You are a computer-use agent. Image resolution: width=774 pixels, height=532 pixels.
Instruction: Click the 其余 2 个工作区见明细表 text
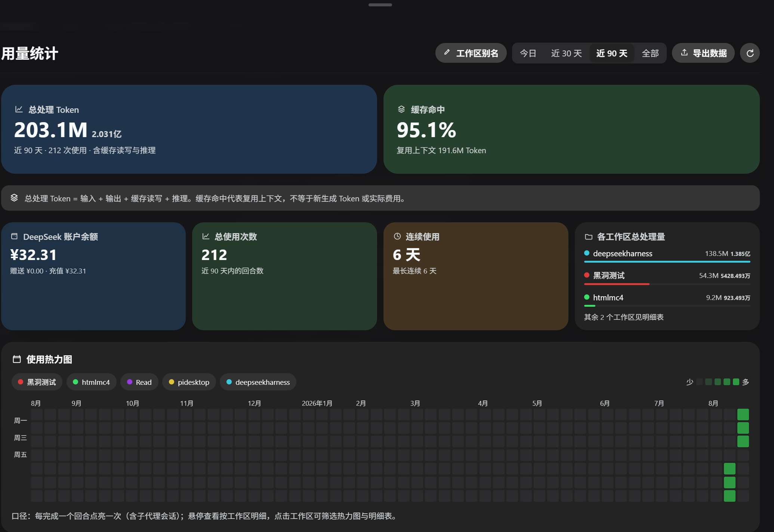624,317
